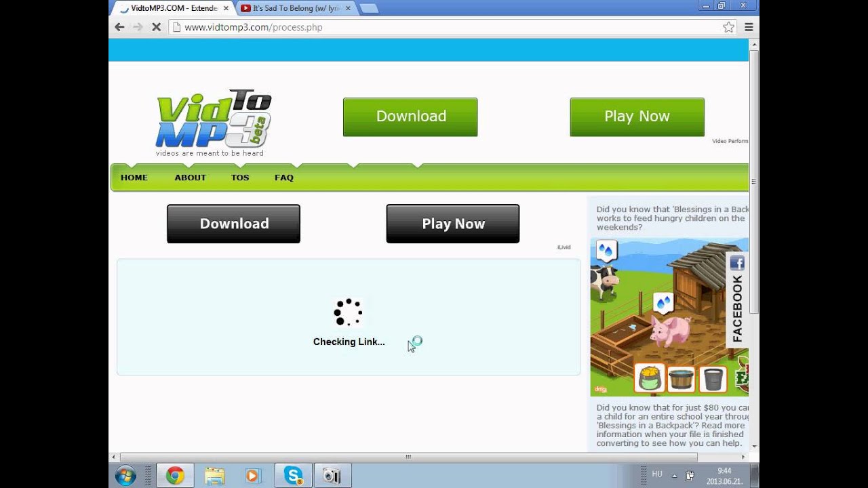Open the HOME navigation item

coord(134,178)
